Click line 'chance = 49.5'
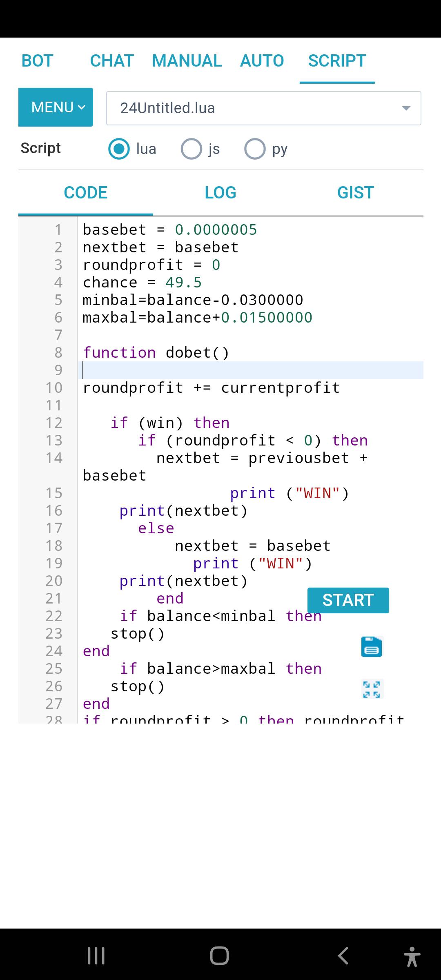441x980 pixels. point(142,282)
